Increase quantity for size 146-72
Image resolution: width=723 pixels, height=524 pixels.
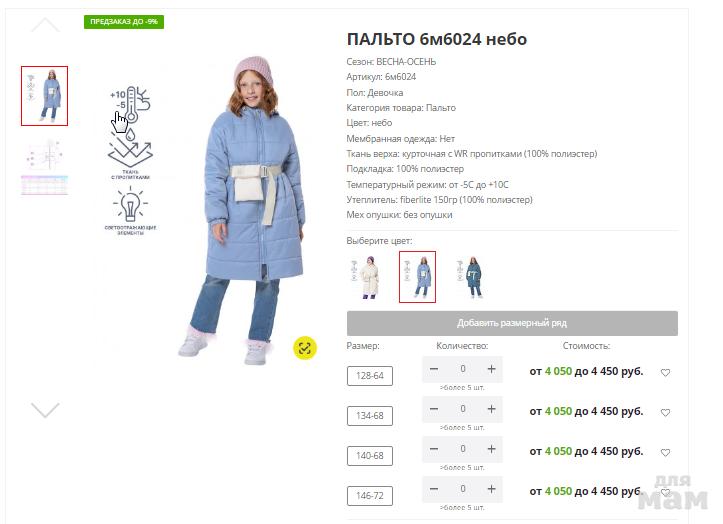pos(492,489)
